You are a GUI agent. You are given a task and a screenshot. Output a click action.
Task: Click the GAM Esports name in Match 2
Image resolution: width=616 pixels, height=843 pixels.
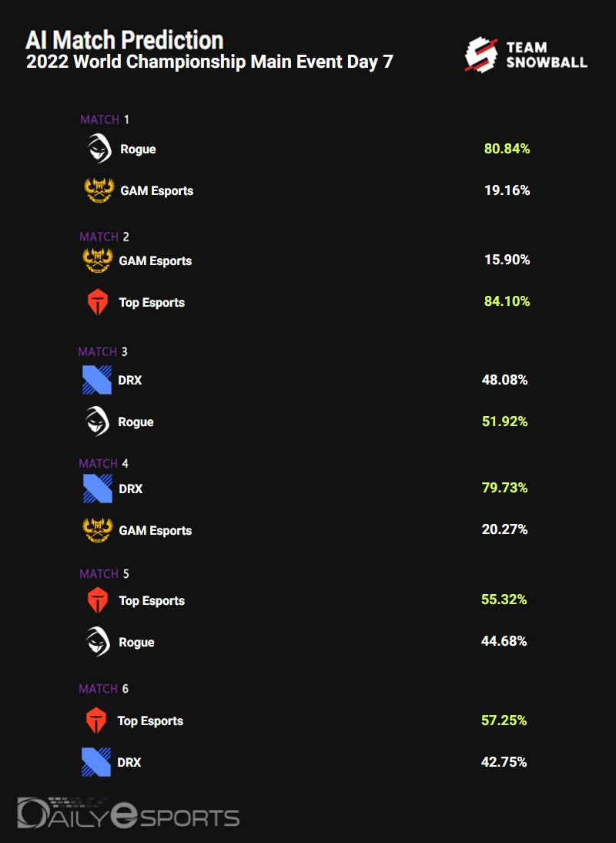tap(155, 261)
